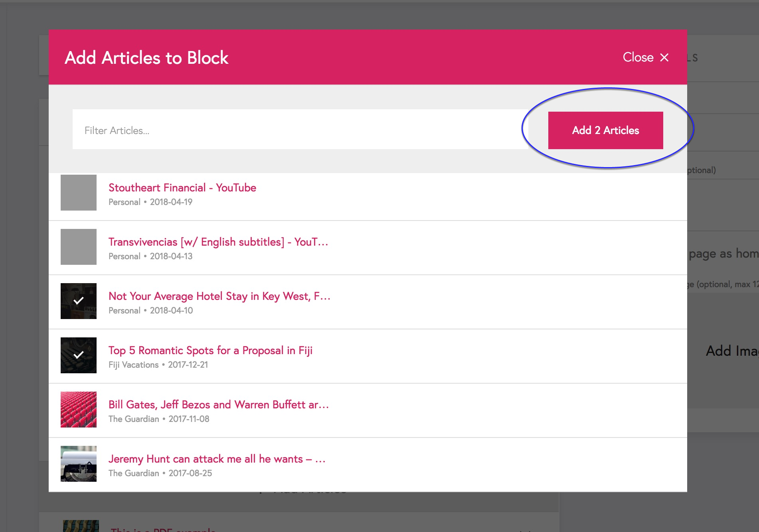
Task: Open Stoutheart Financial - YouTube article title
Action: [182, 187]
